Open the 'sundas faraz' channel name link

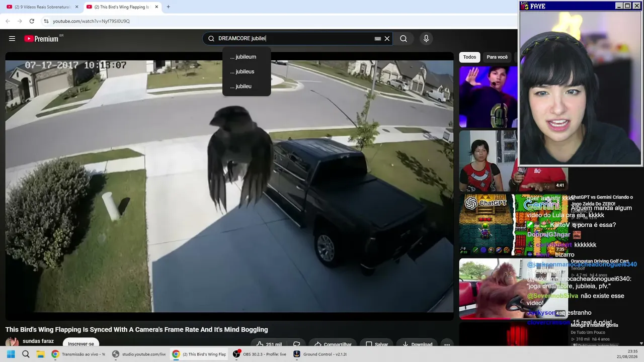coord(38,341)
